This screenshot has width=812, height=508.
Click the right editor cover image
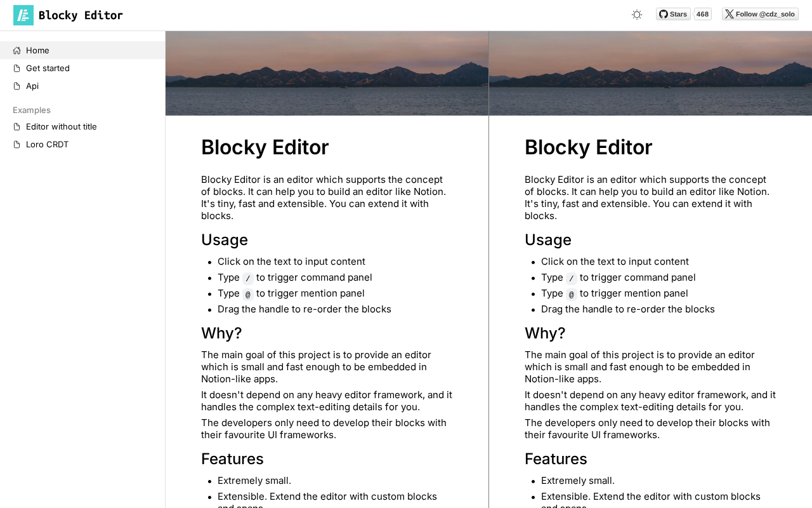[650, 73]
